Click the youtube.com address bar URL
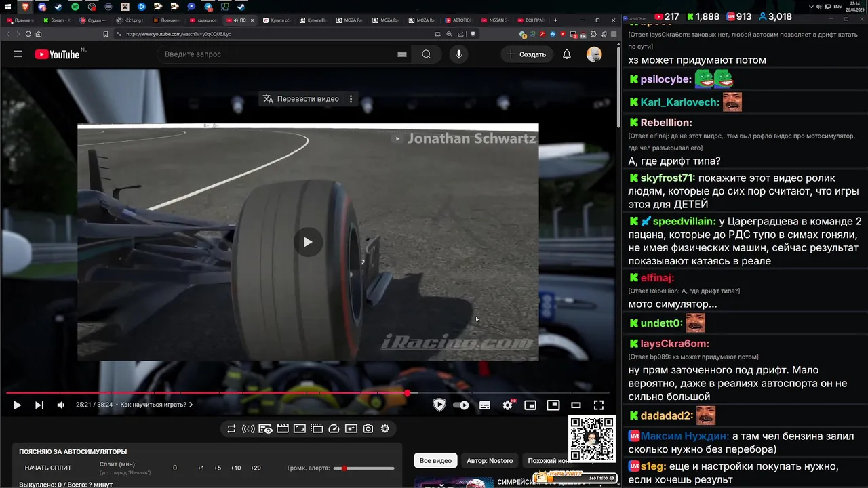The height and width of the screenshot is (488, 868). pos(178,34)
